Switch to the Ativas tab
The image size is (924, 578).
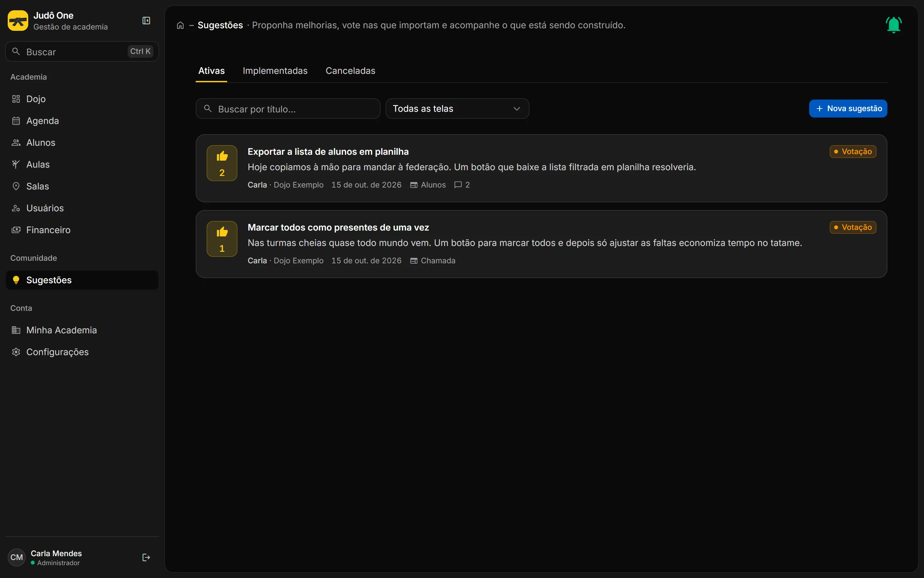(x=211, y=71)
